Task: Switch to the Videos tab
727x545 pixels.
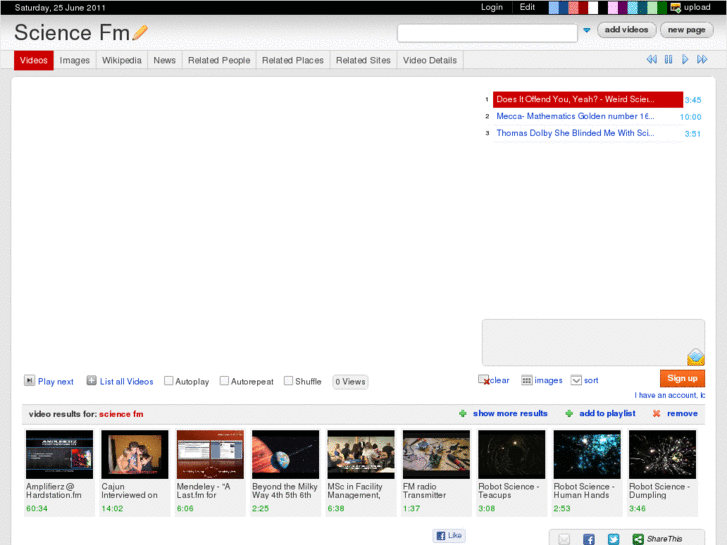Action: 34,60
